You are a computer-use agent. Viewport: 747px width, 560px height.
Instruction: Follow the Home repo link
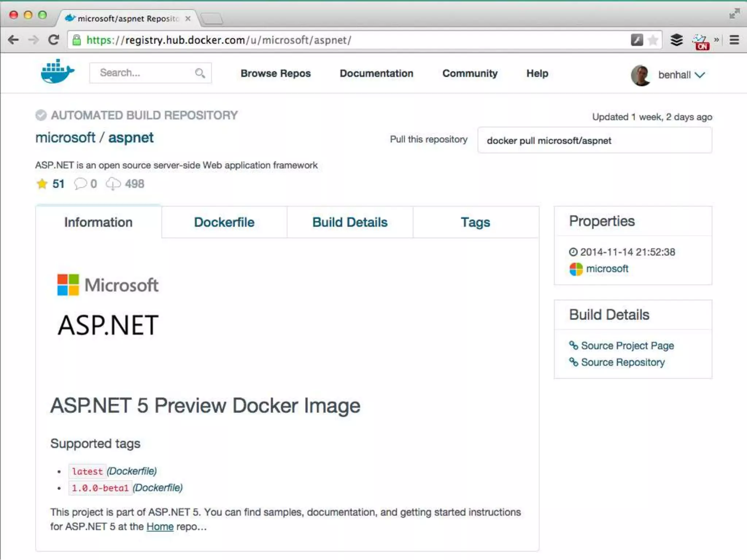pos(160,526)
